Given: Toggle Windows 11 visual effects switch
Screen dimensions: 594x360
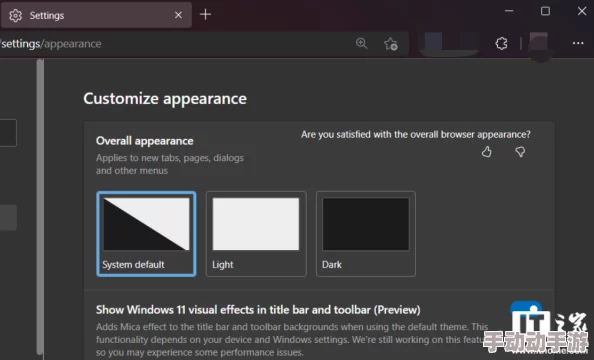Looking at the screenshot, I should 526,308.
